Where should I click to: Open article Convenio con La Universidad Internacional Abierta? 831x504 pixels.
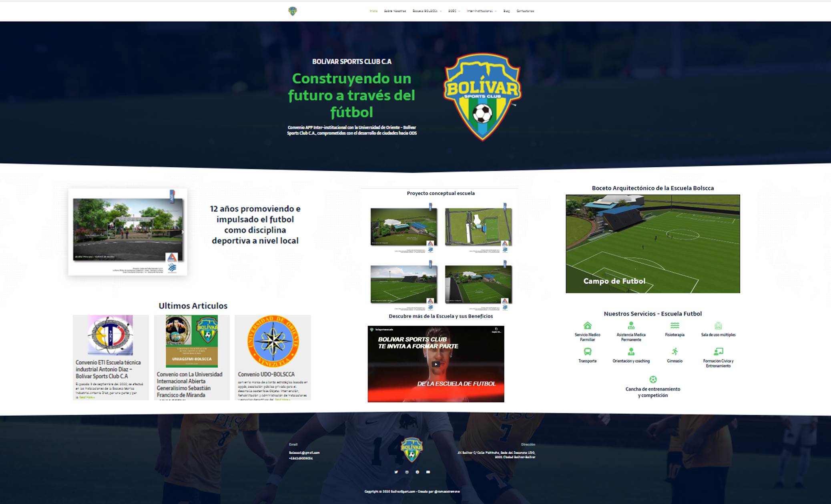(189, 385)
